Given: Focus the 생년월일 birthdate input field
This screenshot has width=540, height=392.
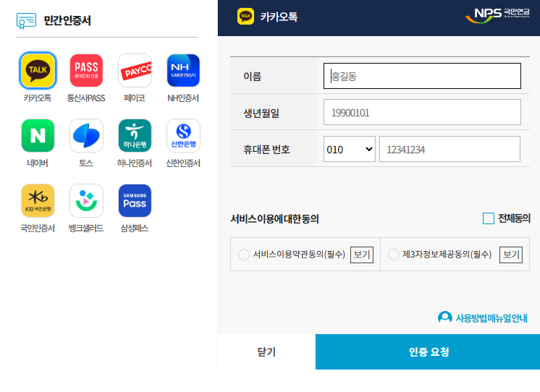Looking at the screenshot, I should click(x=422, y=112).
